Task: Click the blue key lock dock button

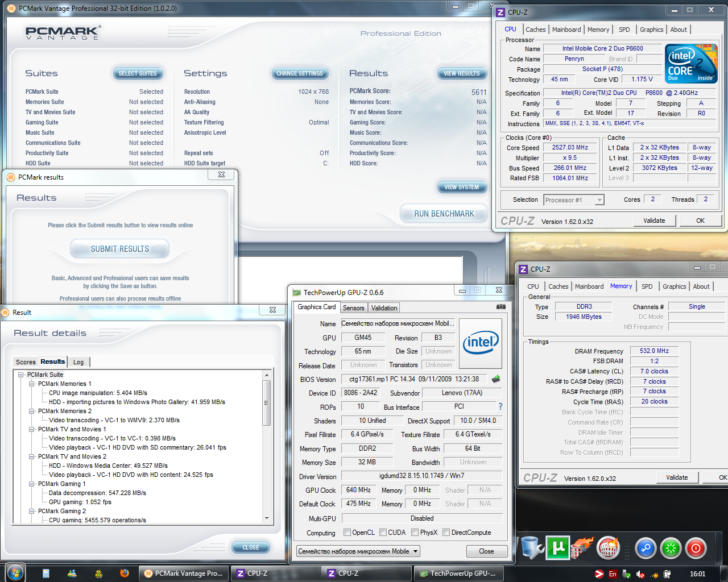Action: pos(646,548)
